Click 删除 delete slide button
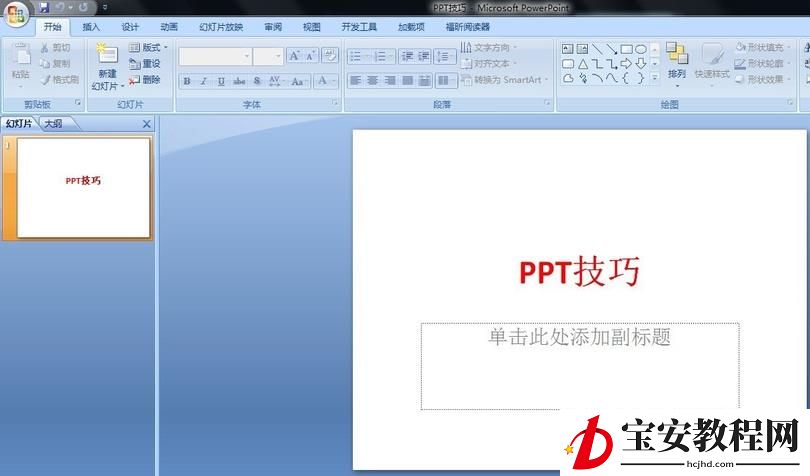 coord(145,80)
